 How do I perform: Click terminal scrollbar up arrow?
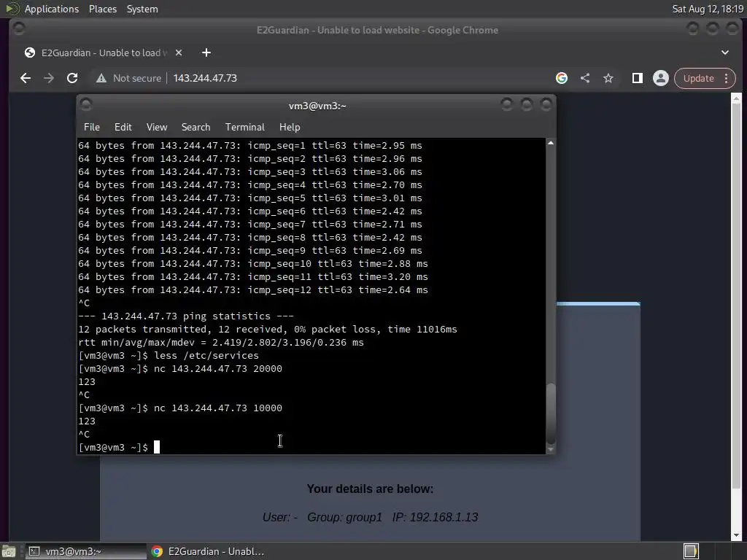[551, 143]
